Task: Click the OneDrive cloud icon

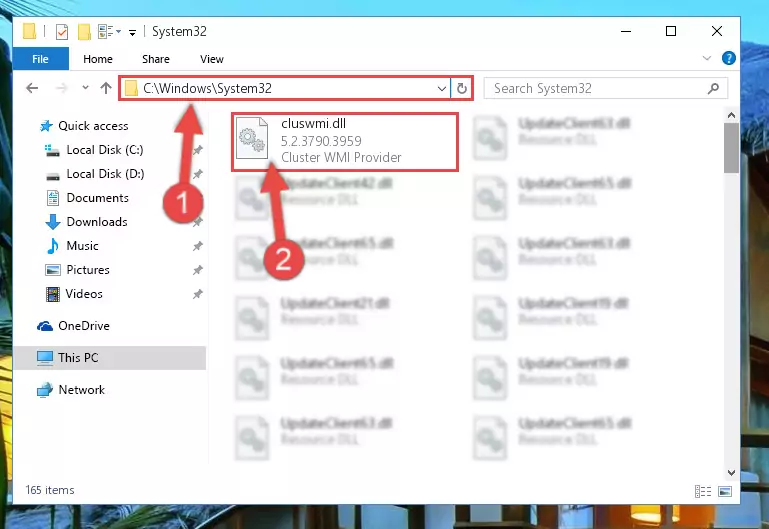Action: 45,326
